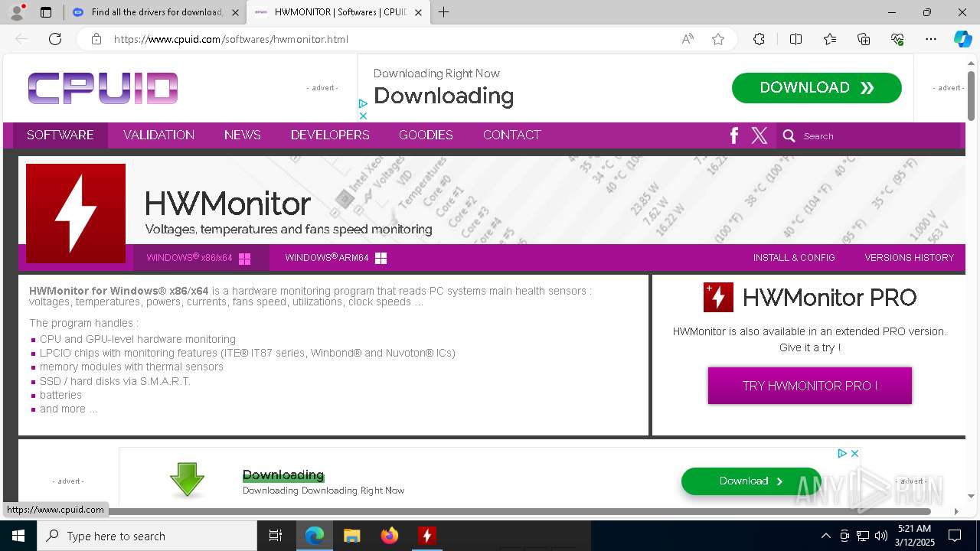Screen dimensions: 980x551
Task: Visit the CPUID X (Twitter) icon
Action: point(759,135)
